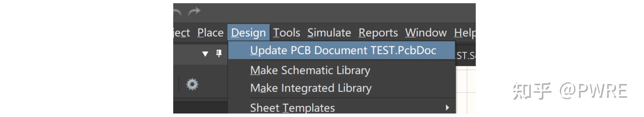Open the Simulate menu
644x117 pixels.
coord(329,33)
